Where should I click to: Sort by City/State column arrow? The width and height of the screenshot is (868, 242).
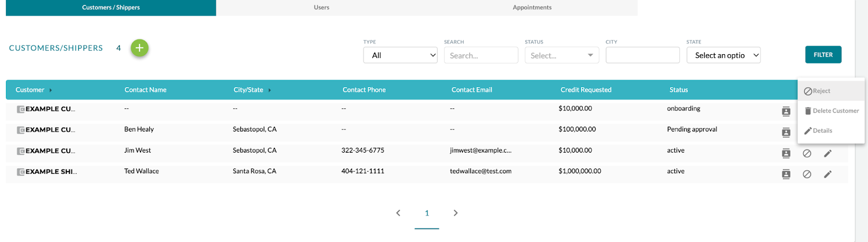(270, 90)
